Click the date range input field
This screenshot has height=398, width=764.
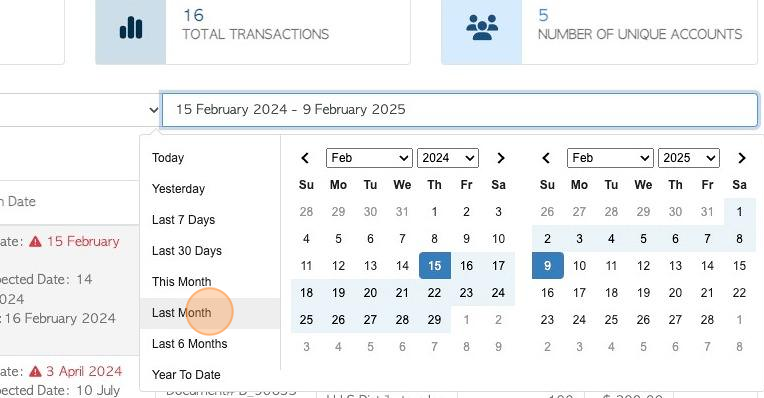[459, 110]
